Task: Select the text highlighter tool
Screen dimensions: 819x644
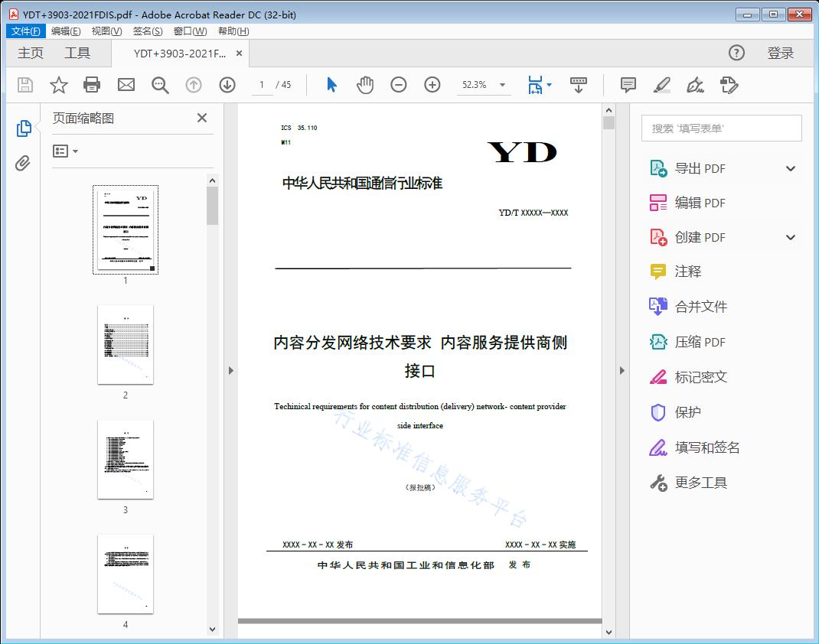Action: [661, 85]
